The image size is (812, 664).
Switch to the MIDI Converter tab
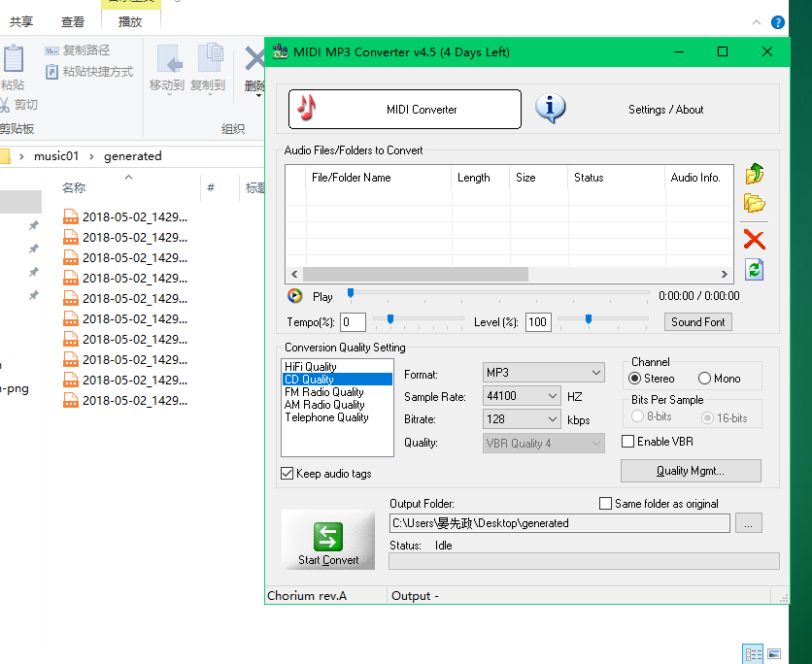click(405, 109)
